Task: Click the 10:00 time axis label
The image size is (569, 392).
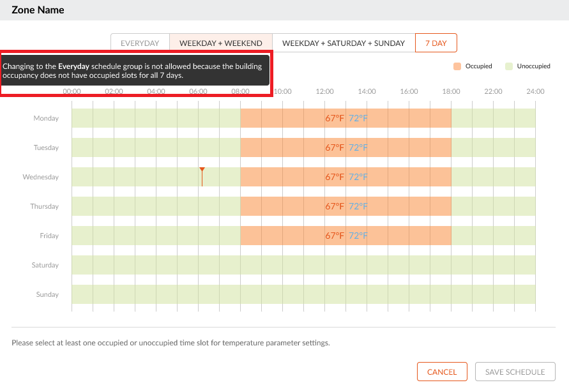Action: (283, 91)
